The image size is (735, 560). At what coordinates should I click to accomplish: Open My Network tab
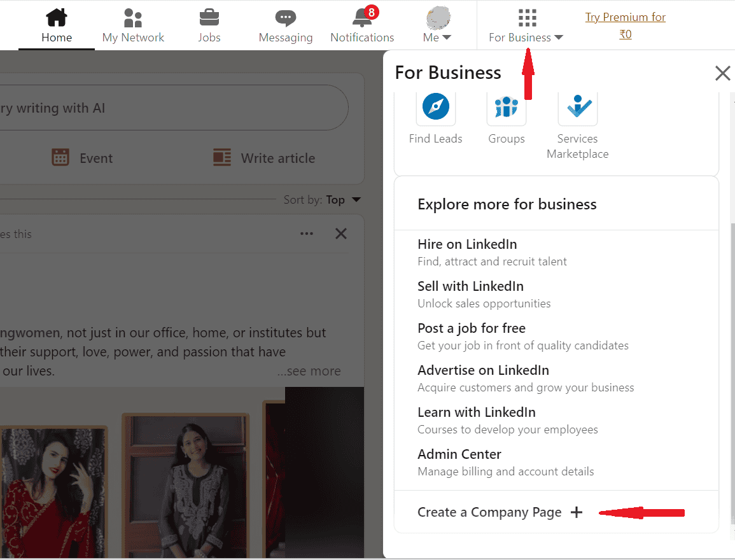(x=133, y=25)
